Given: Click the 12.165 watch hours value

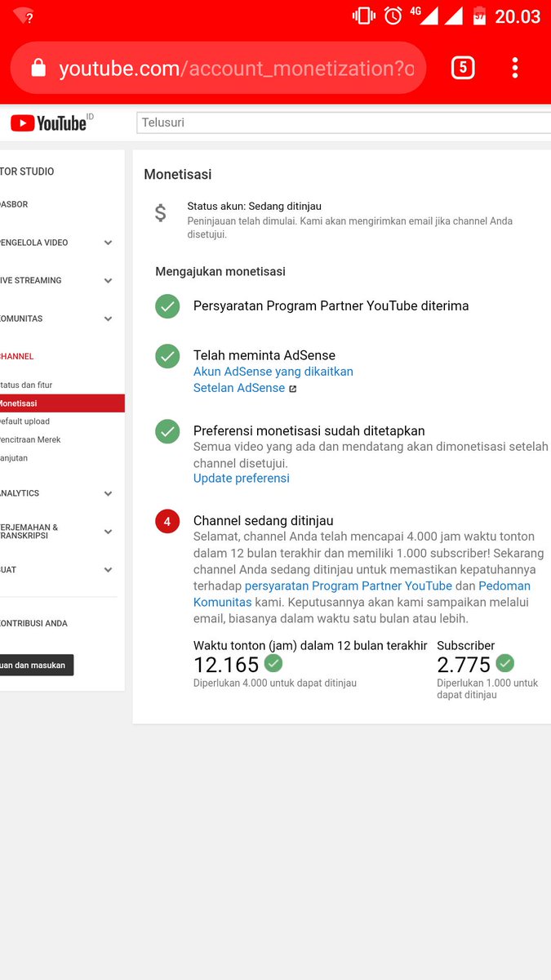Looking at the screenshot, I should pos(226,665).
